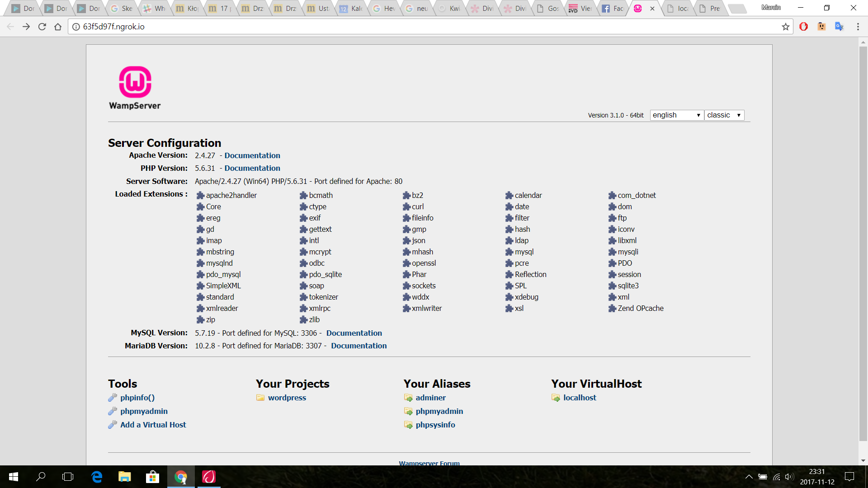Screen dimensions: 868x488
Task: Click the phpmyadmin alias folder icon
Action: [x=408, y=411]
